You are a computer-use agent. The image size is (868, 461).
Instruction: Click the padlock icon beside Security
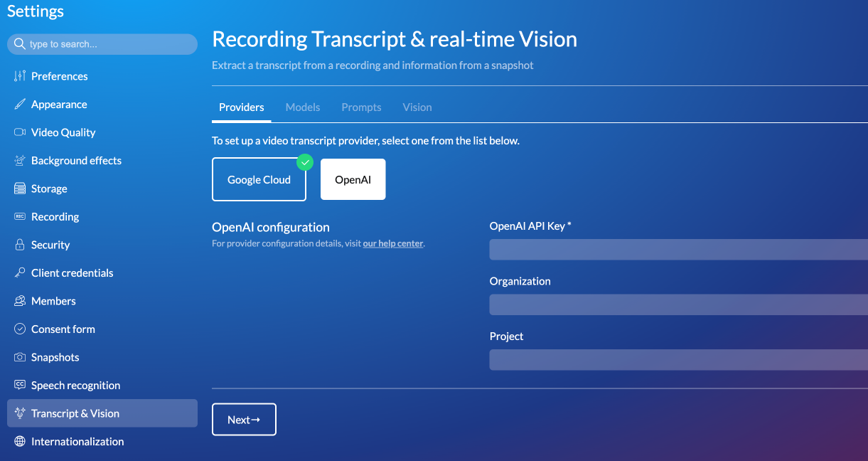pos(20,245)
